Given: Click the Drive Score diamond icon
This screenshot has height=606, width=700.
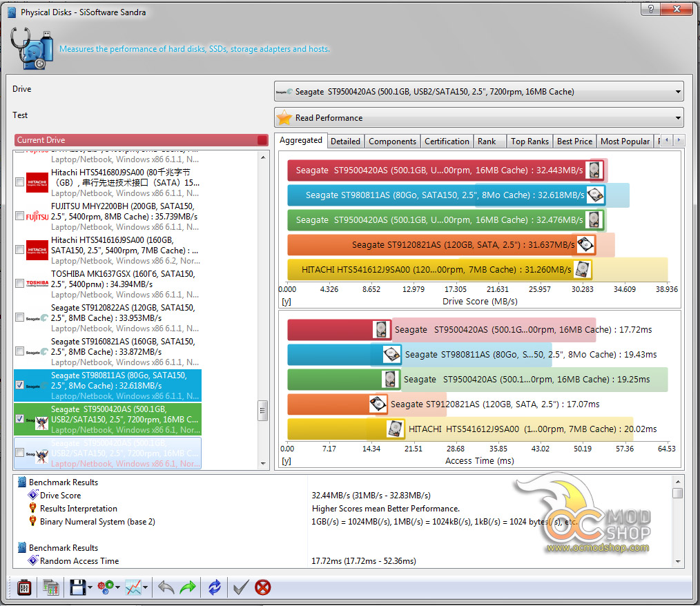Looking at the screenshot, I should click(33, 495).
